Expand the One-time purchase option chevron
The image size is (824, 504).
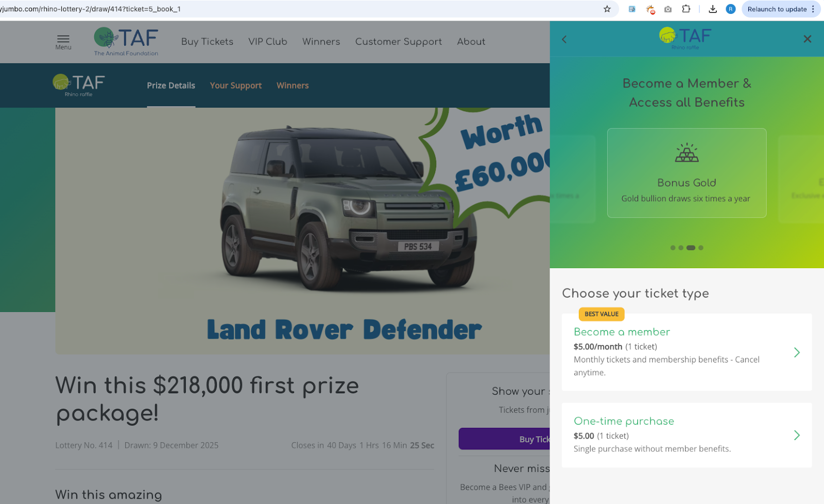coord(797,435)
